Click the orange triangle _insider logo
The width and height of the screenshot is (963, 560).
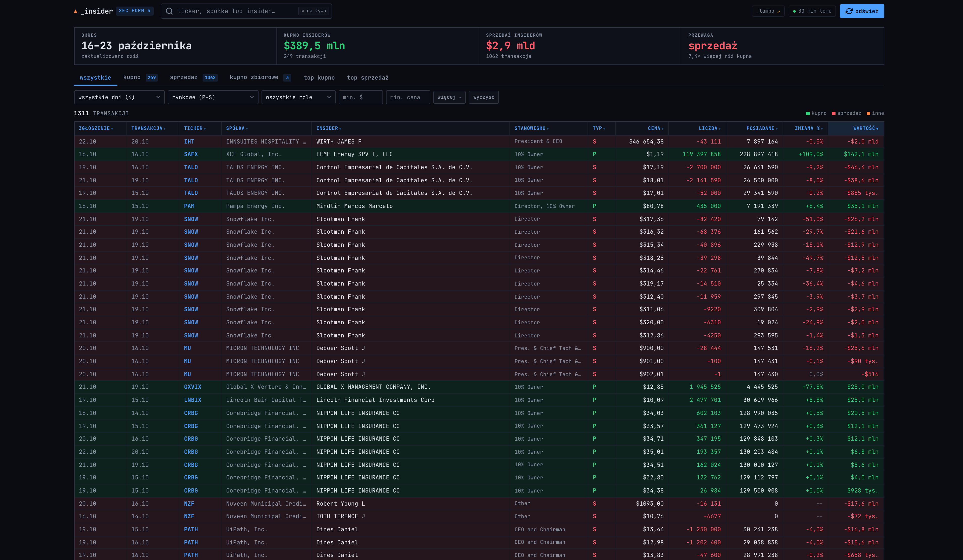pyautogui.click(x=75, y=11)
